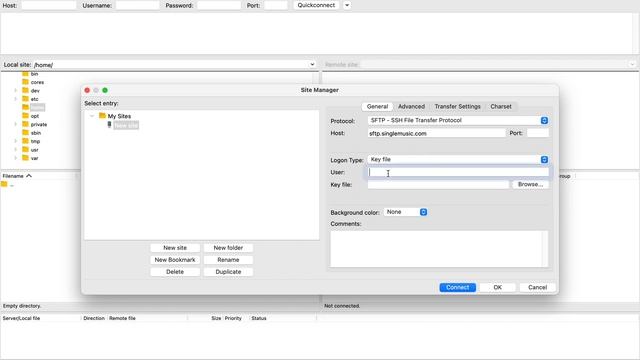Switch to the Advanced tab
Screen dimensions: 640x360
click(x=411, y=107)
